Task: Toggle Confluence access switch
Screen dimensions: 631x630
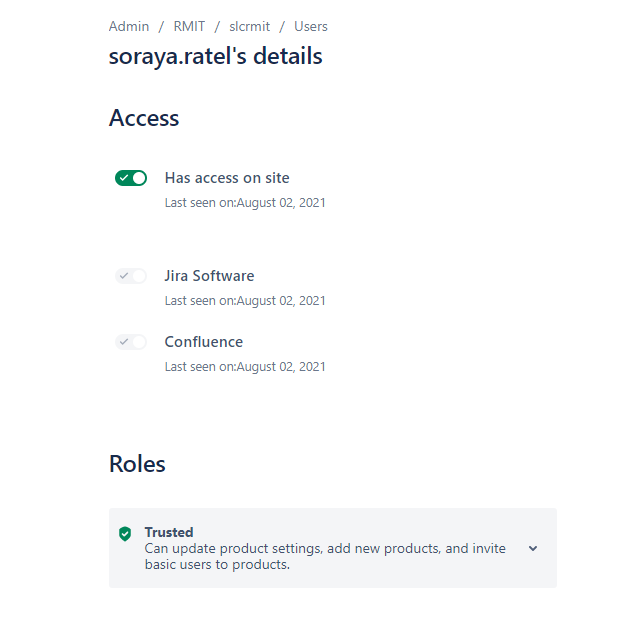Action: click(131, 342)
